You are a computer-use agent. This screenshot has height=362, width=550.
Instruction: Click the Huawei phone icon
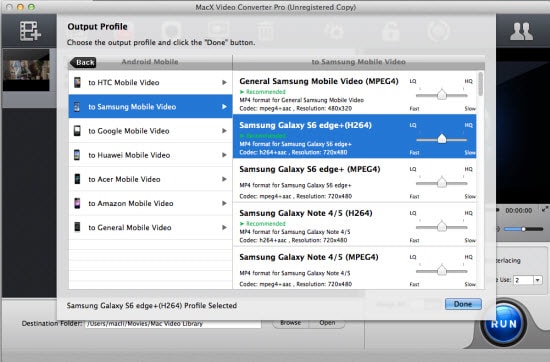coord(77,155)
